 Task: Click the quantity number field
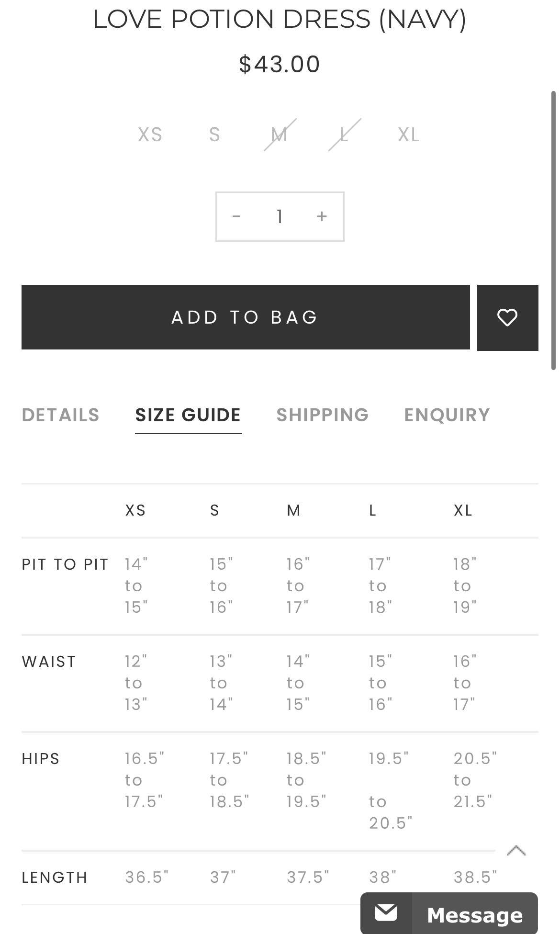tap(280, 216)
